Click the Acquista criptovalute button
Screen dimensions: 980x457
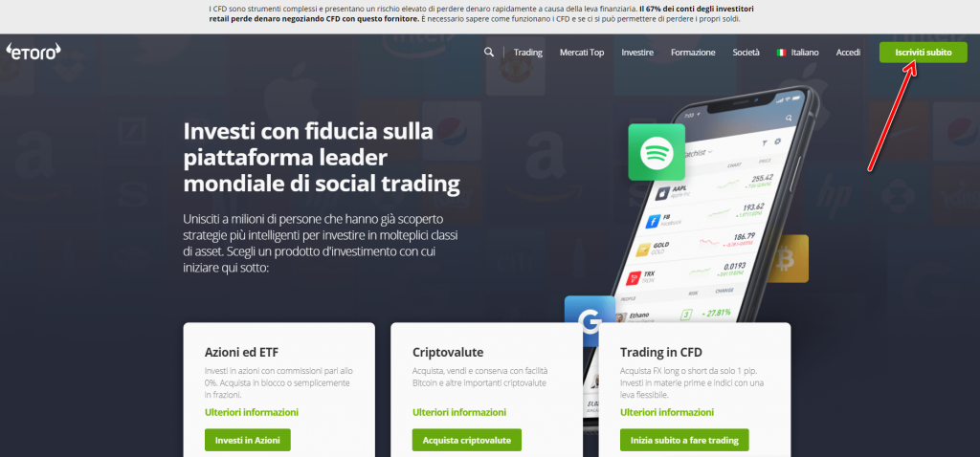click(x=467, y=440)
